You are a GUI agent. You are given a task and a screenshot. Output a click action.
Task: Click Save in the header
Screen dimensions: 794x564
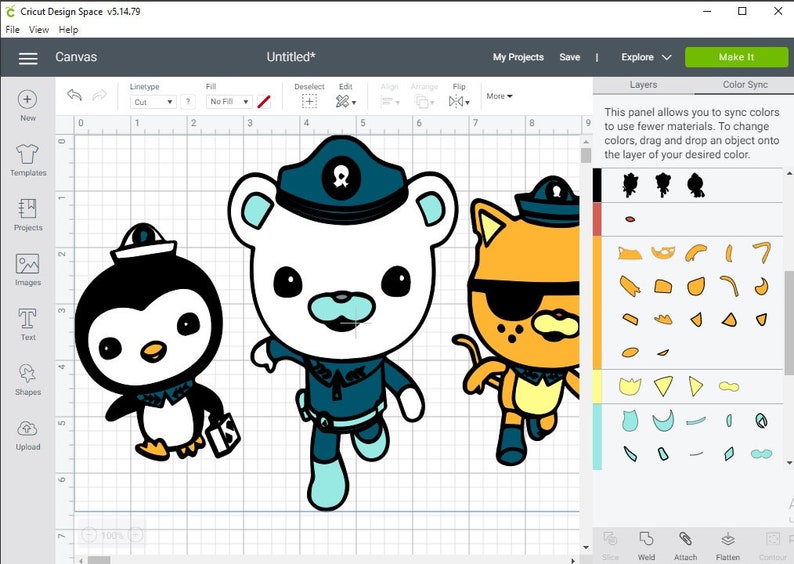tap(570, 57)
